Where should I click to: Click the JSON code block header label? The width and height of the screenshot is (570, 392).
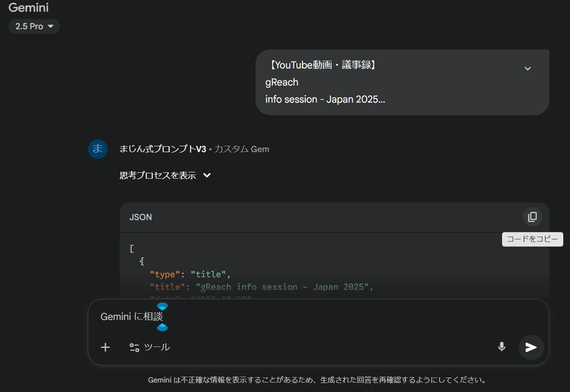click(141, 217)
